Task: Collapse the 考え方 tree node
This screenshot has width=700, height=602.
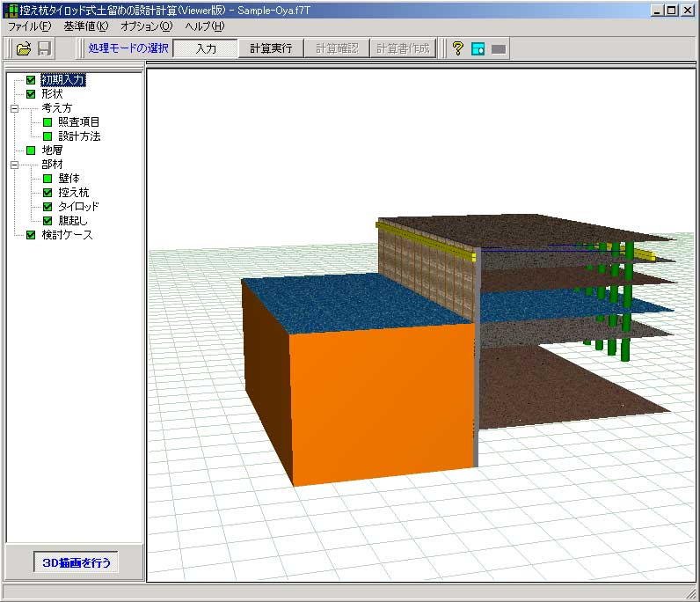Action: 14,108
